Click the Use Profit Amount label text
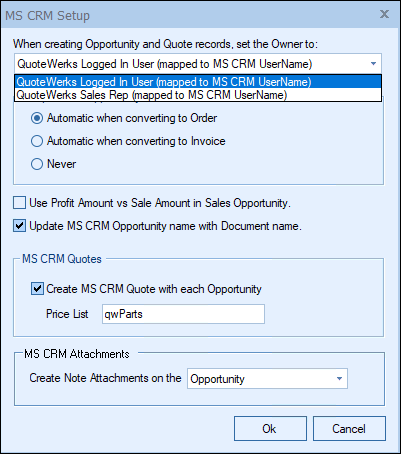 click(x=160, y=203)
